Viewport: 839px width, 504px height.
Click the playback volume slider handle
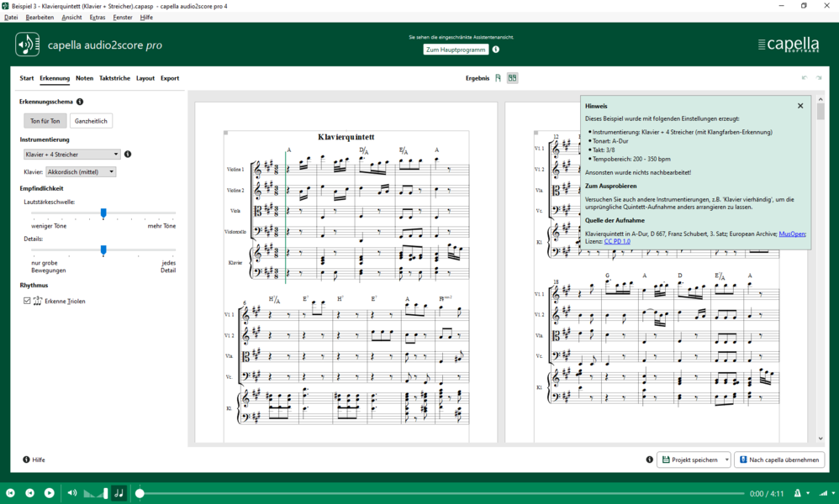point(106,493)
